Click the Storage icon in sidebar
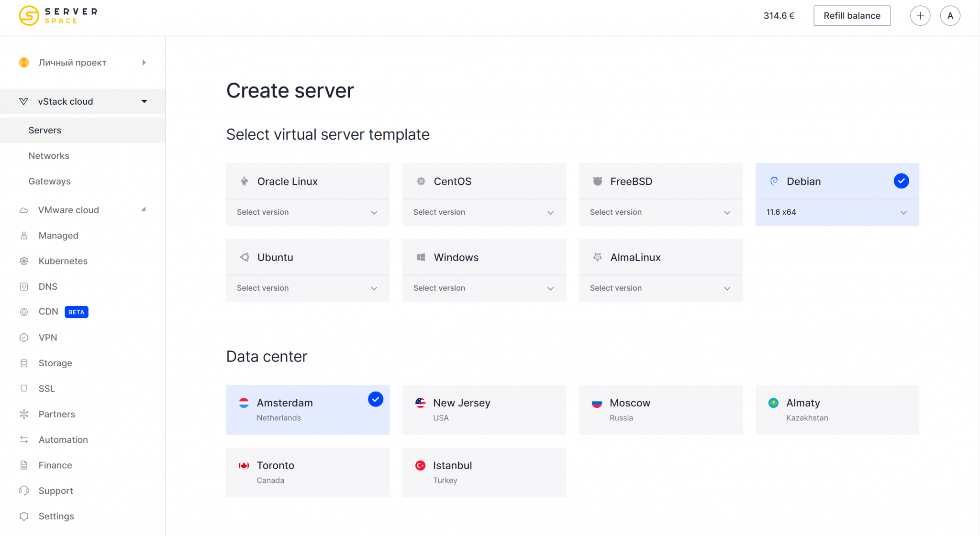Viewport: 980px width, 536px height. pyautogui.click(x=24, y=363)
